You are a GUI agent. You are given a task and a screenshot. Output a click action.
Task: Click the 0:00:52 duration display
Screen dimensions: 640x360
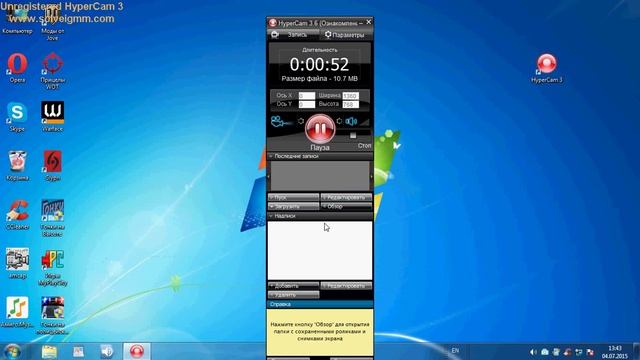coord(320,64)
